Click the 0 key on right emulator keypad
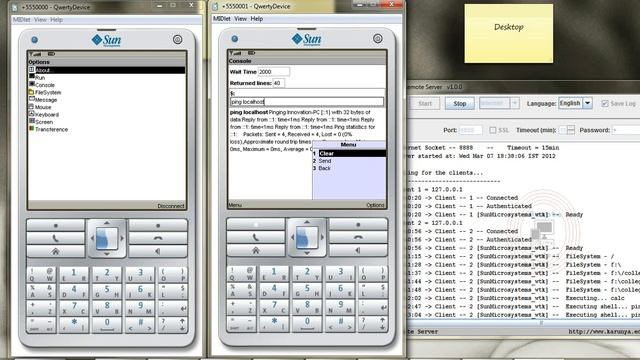 click(x=307, y=324)
